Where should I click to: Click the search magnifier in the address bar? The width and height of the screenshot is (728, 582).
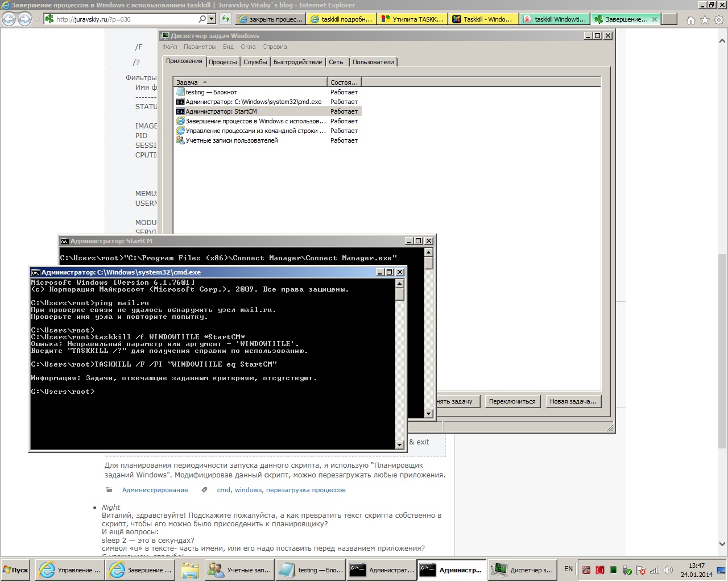[x=202, y=19]
